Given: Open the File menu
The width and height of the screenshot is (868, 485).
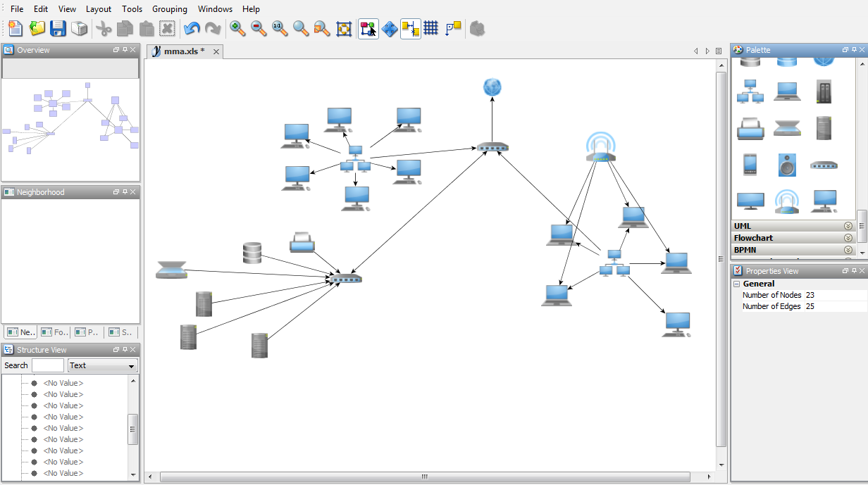Looking at the screenshot, I should click(x=17, y=9).
